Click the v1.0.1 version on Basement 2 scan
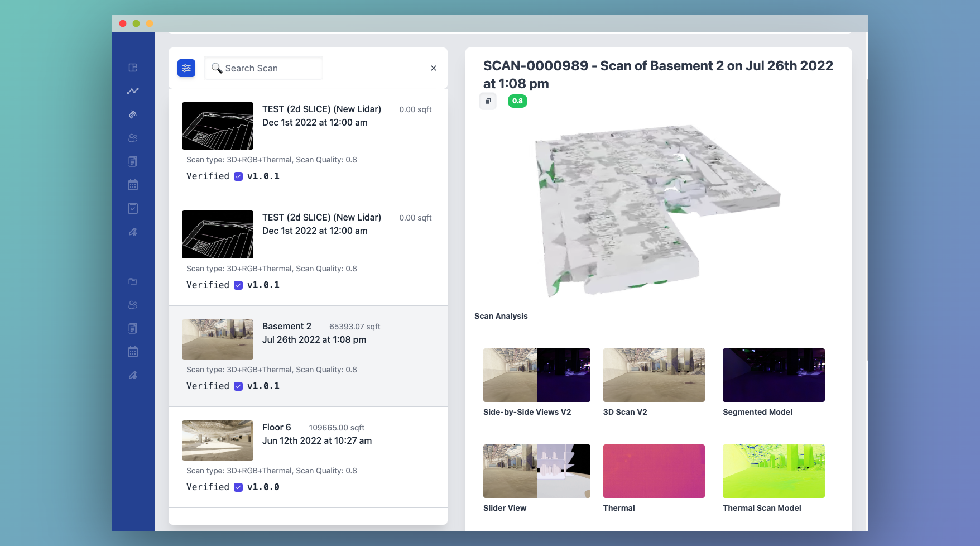Image resolution: width=980 pixels, height=546 pixels. point(263,386)
